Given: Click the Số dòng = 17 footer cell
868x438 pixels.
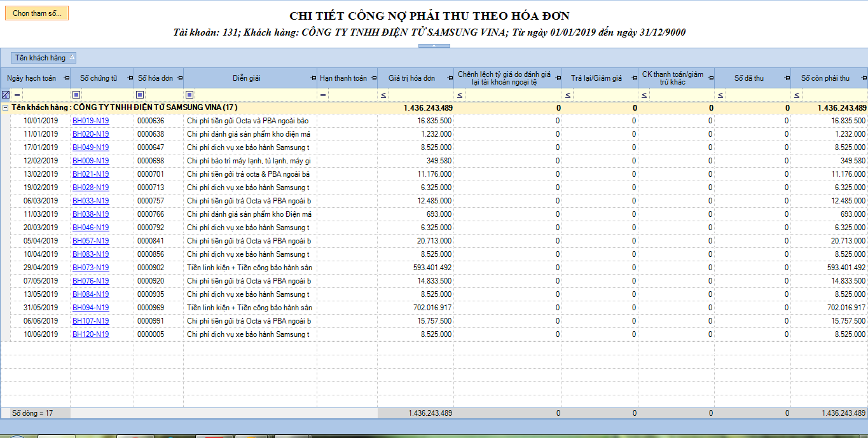Looking at the screenshot, I should click(36, 413).
